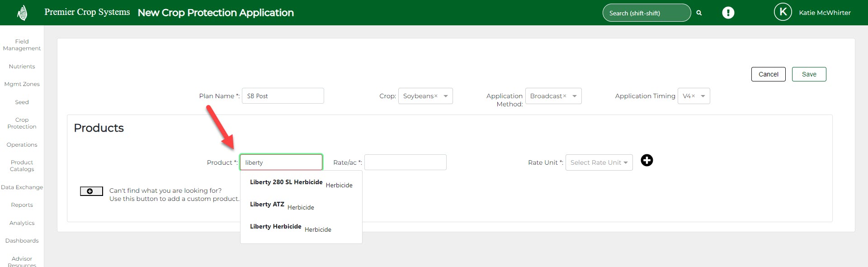Viewport: 868px width, 267px height.
Task: Open the exclamation alert notification icon
Action: tap(728, 13)
